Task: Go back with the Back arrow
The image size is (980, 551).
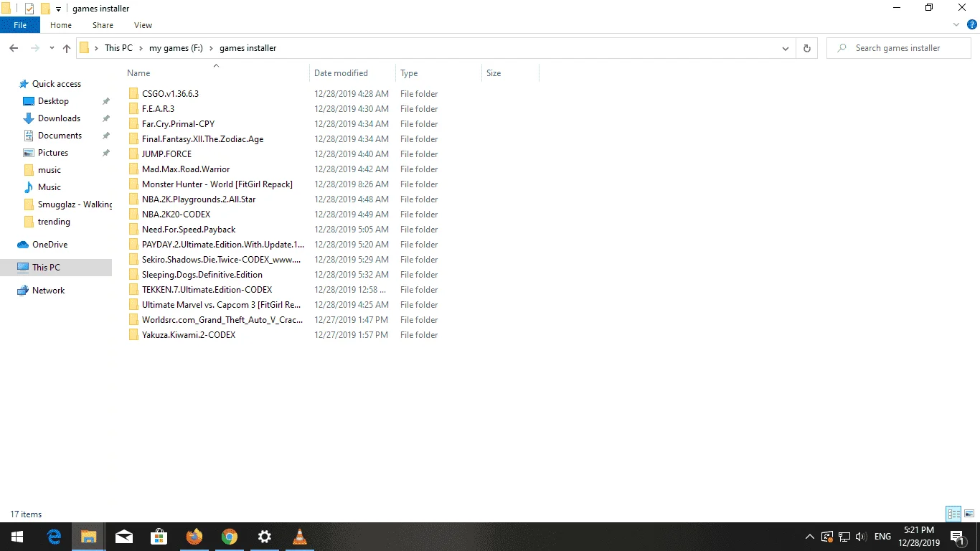Action: coord(14,48)
